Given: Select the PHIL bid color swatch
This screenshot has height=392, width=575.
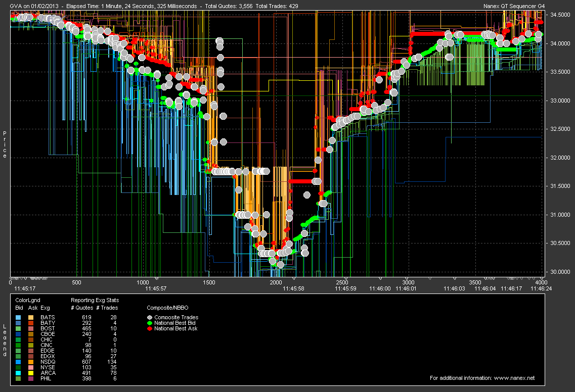Looking at the screenshot, I should pos(18,378).
